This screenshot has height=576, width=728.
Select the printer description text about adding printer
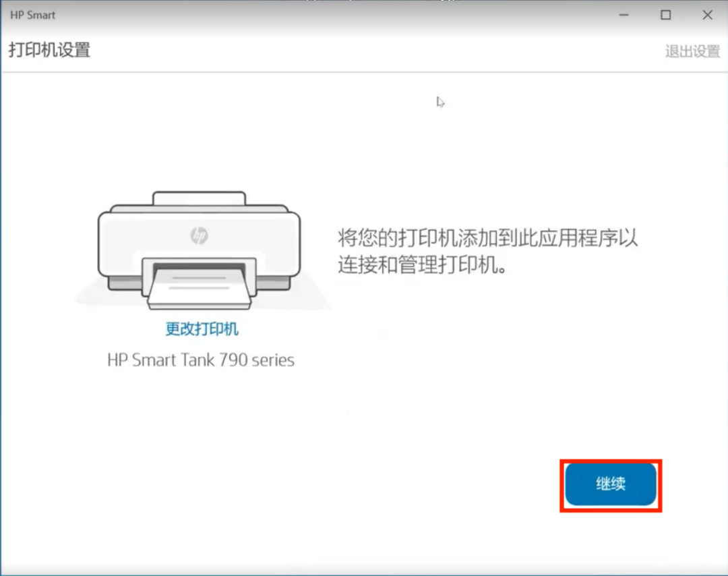coord(487,251)
